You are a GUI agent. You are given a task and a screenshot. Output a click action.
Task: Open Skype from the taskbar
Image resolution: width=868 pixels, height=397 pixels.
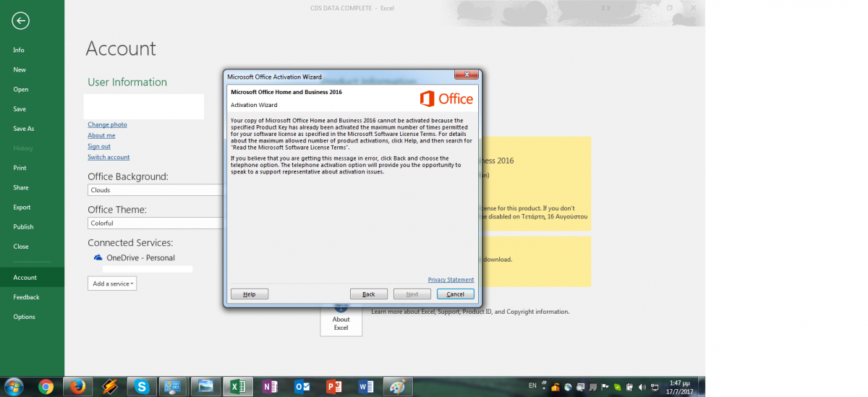142,387
